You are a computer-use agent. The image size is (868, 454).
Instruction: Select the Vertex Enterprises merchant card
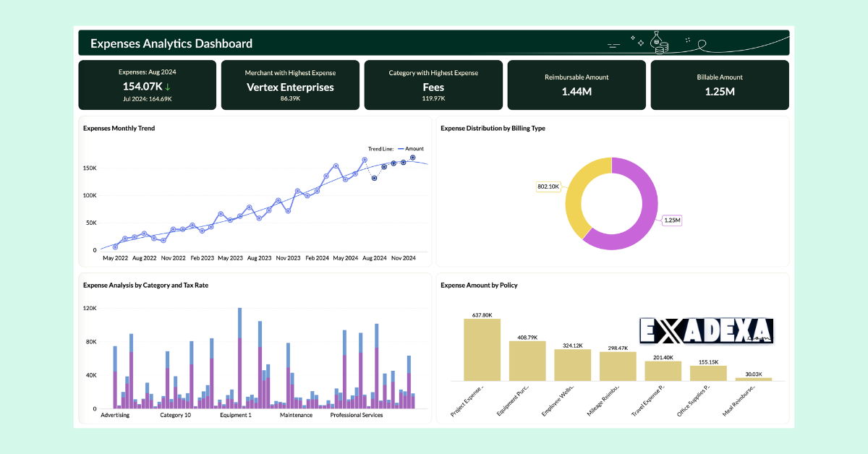coord(289,85)
